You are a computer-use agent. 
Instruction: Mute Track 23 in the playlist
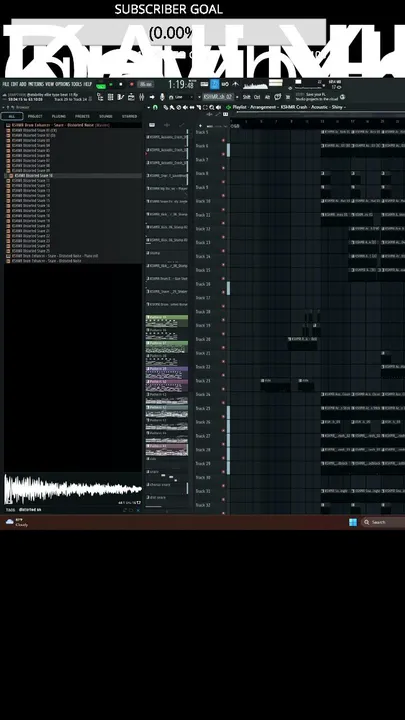224,388
